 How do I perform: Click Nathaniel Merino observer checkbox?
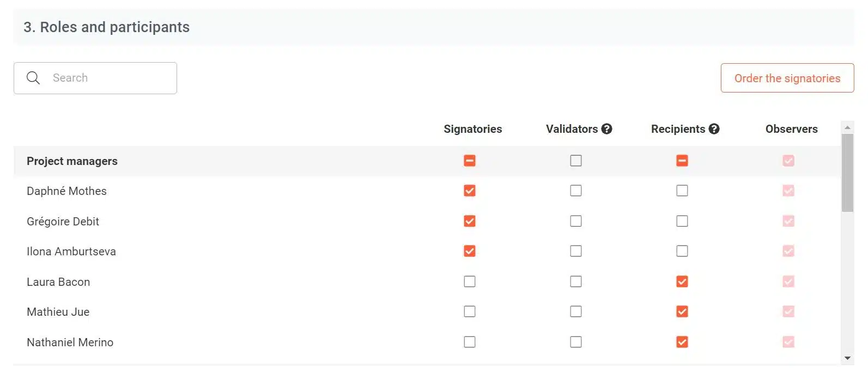coord(788,342)
